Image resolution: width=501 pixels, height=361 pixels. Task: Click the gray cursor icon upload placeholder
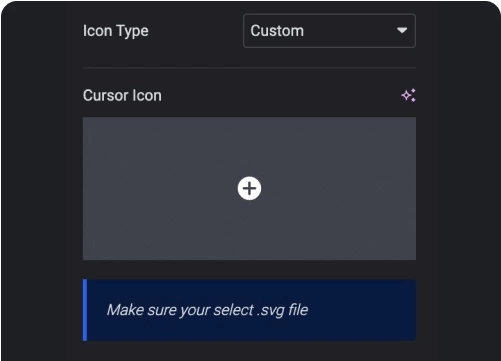click(249, 188)
